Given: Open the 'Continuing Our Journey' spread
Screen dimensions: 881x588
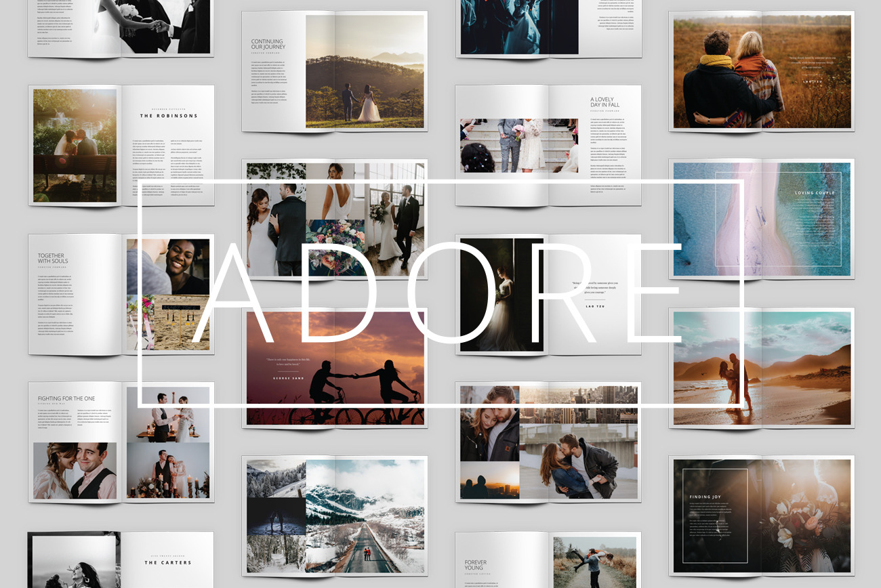Looking at the screenshot, I should coord(268,44).
